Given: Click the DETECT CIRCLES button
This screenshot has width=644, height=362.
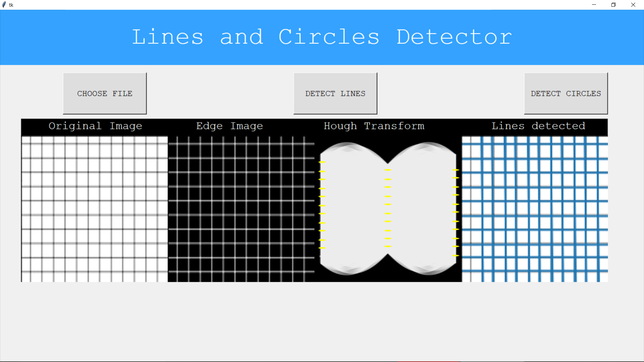Looking at the screenshot, I should click(x=566, y=93).
